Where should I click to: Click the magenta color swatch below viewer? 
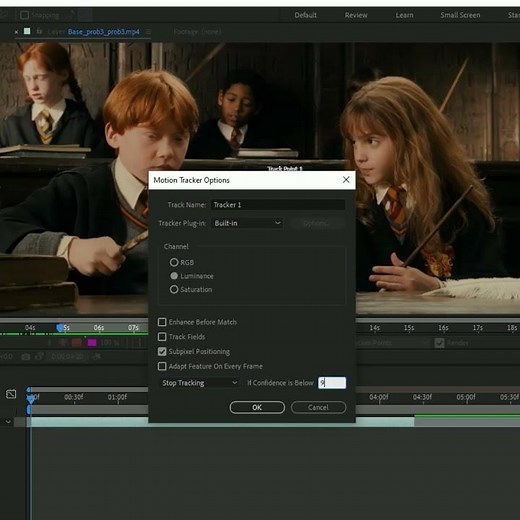click(92, 342)
